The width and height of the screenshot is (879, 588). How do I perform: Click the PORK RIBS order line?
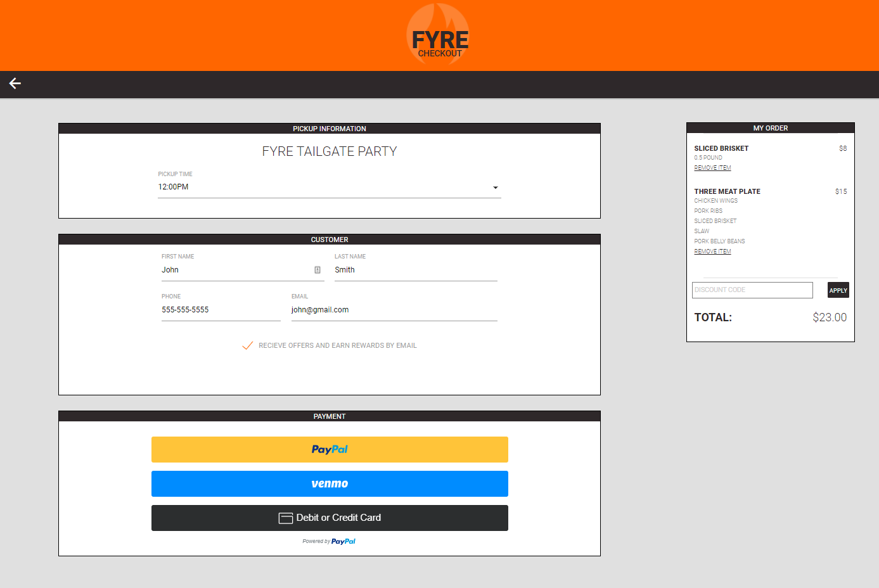[708, 211]
